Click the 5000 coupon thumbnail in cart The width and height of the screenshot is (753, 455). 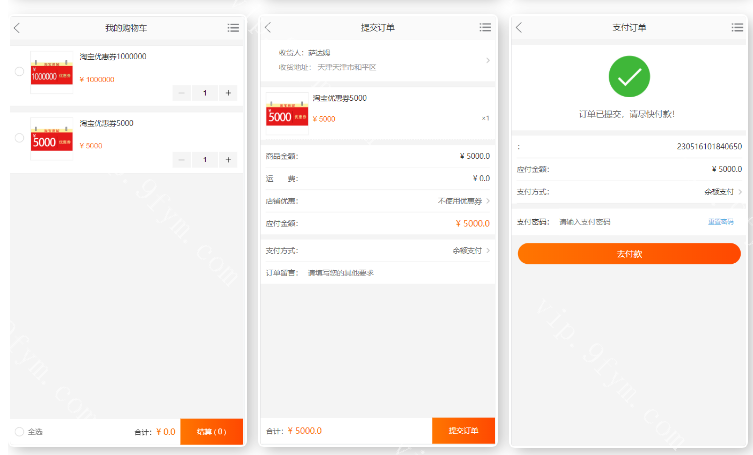51,140
